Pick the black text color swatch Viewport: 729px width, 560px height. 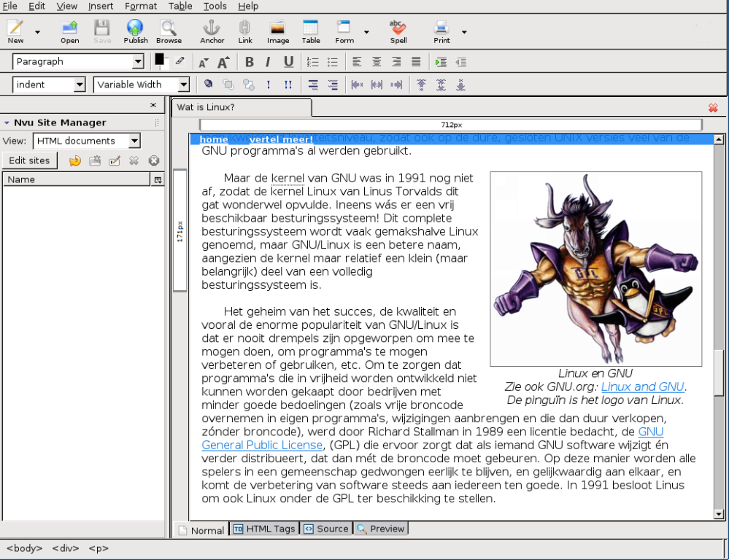tap(160, 59)
